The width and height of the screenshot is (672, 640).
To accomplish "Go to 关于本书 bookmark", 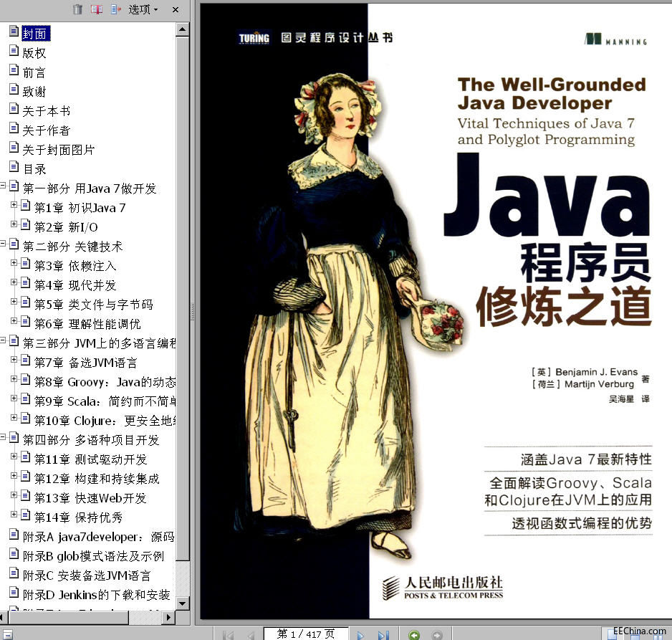I will 47,111.
